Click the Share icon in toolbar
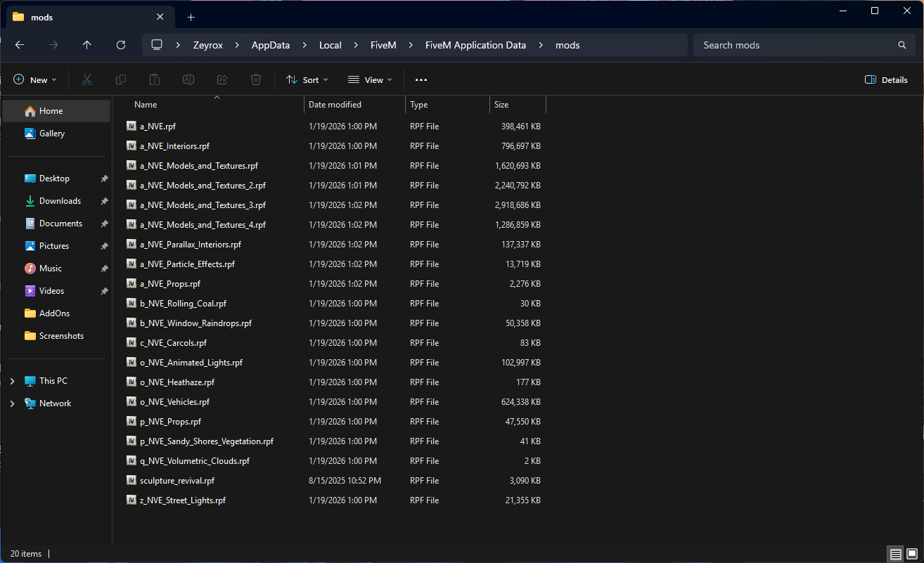 click(x=222, y=80)
